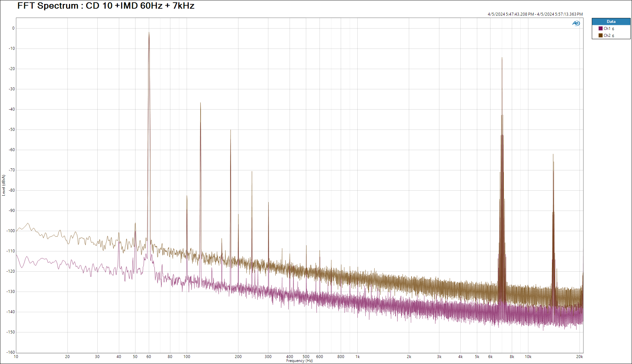Image resolution: width=632 pixels, height=364 pixels.
Task: Click the 1k tick label on frequency axis
Action: click(x=358, y=357)
